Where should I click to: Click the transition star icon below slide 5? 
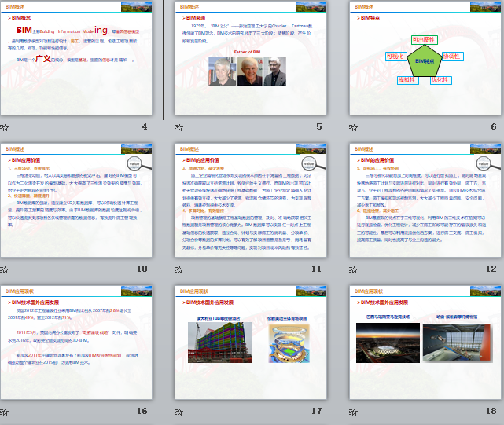[178, 127]
